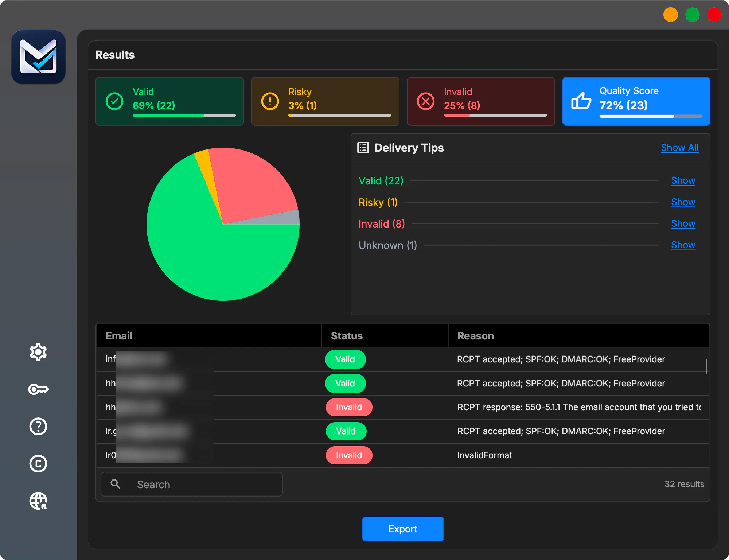Screen dimensions: 729x560
Task: Open settings via the gear icon
Action: pyautogui.click(x=38, y=352)
